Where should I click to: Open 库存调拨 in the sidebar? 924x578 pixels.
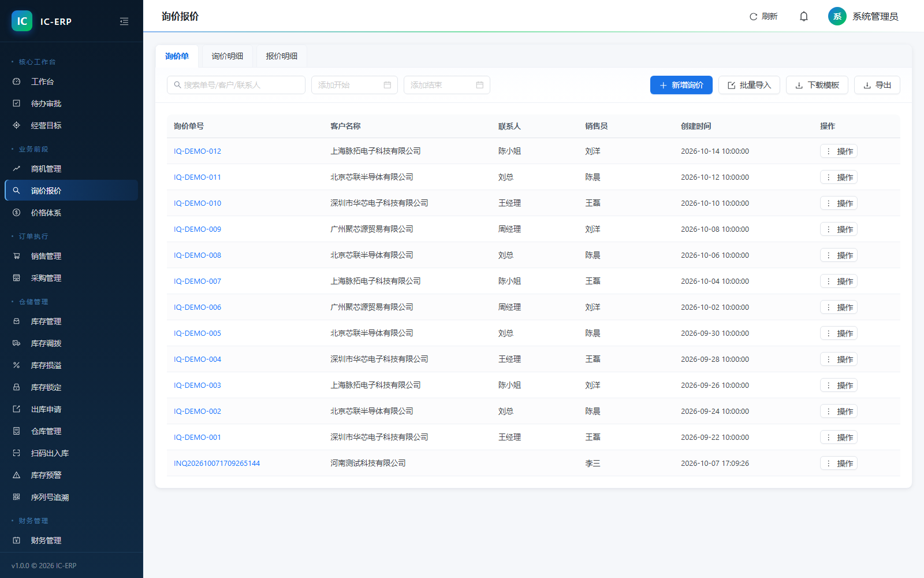point(72,343)
